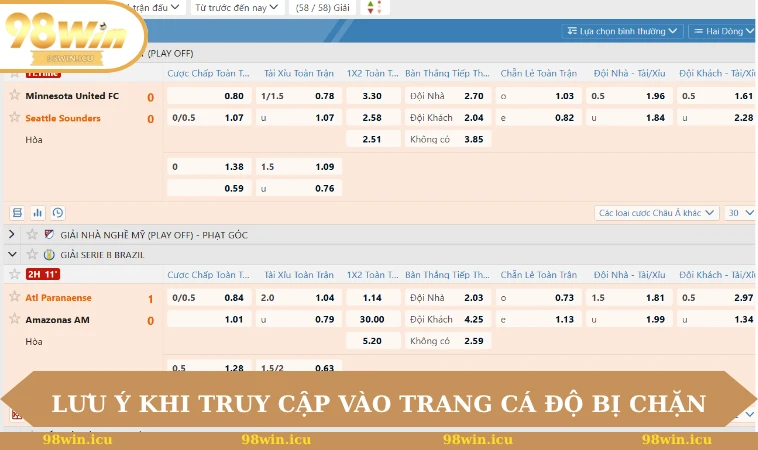
Task: Click Bàn Thắng Tiếp header in Minnesota table
Action: pos(447,73)
